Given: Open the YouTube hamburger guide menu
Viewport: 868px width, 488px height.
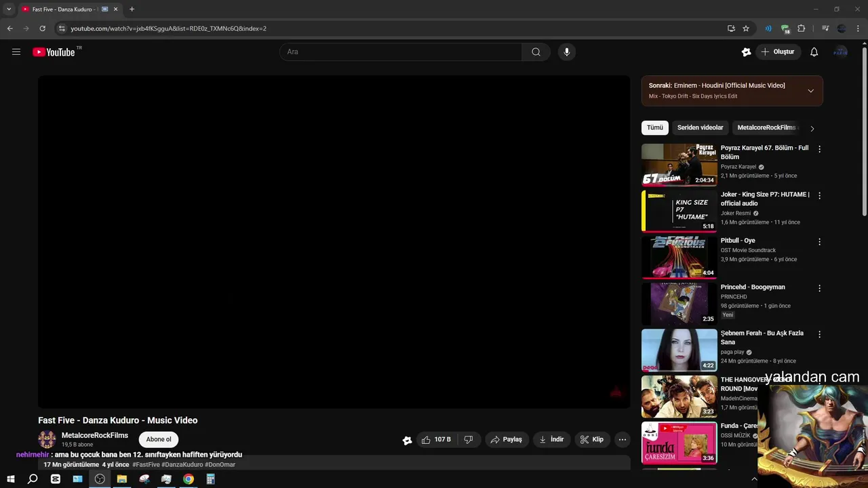Looking at the screenshot, I should (16, 52).
